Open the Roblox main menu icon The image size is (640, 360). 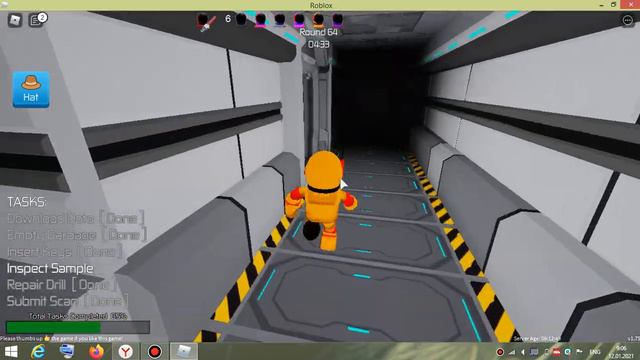click(15, 20)
